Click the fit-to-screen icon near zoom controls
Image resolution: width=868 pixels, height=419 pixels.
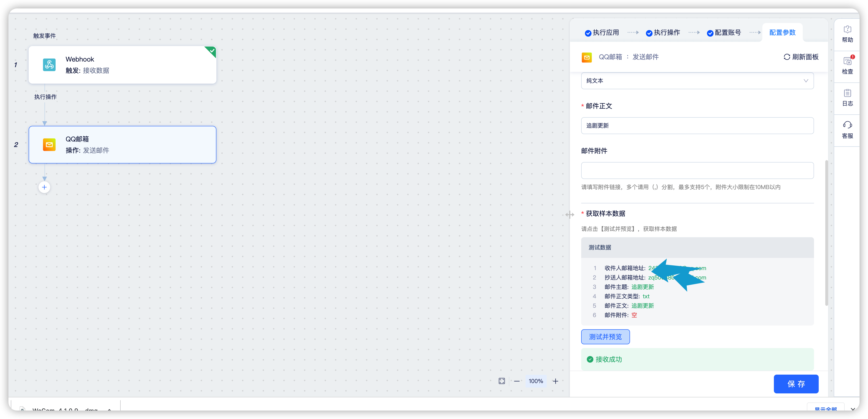click(x=502, y=381)
